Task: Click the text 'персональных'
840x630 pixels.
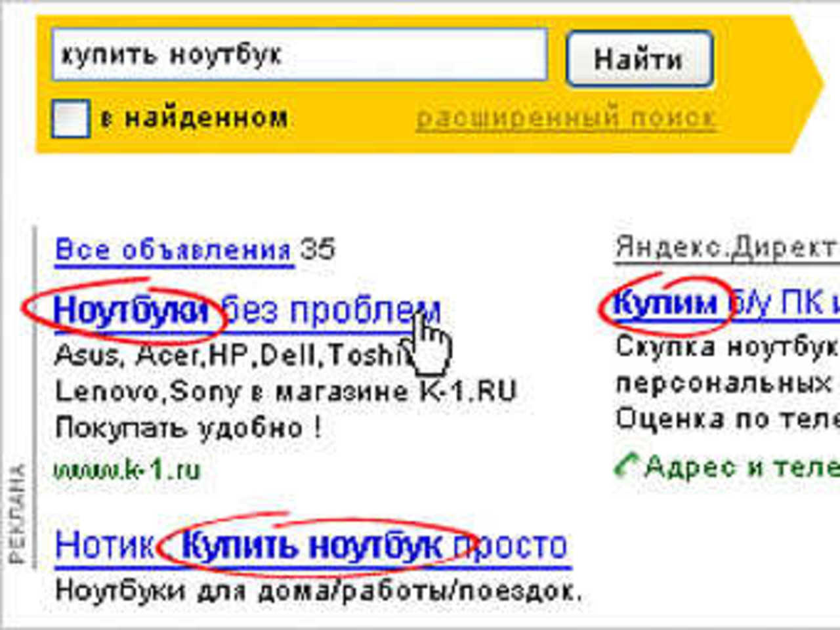Action: point(723,383)
